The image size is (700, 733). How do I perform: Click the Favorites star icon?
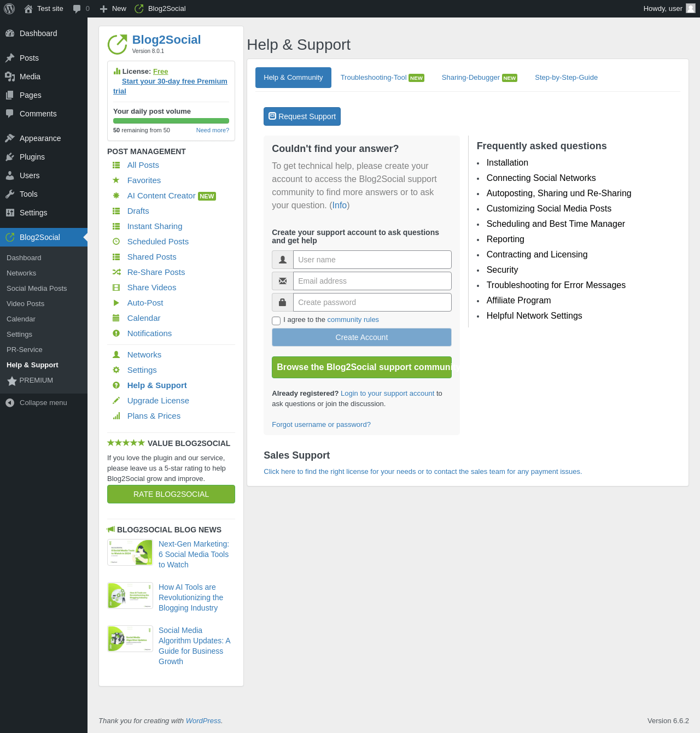coord(116,180)
